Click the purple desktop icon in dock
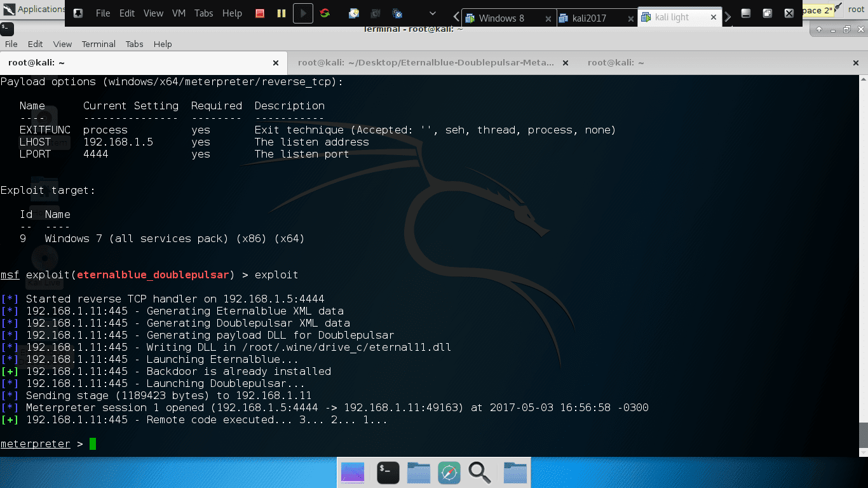The image size is (868, 488). (353, 472)
